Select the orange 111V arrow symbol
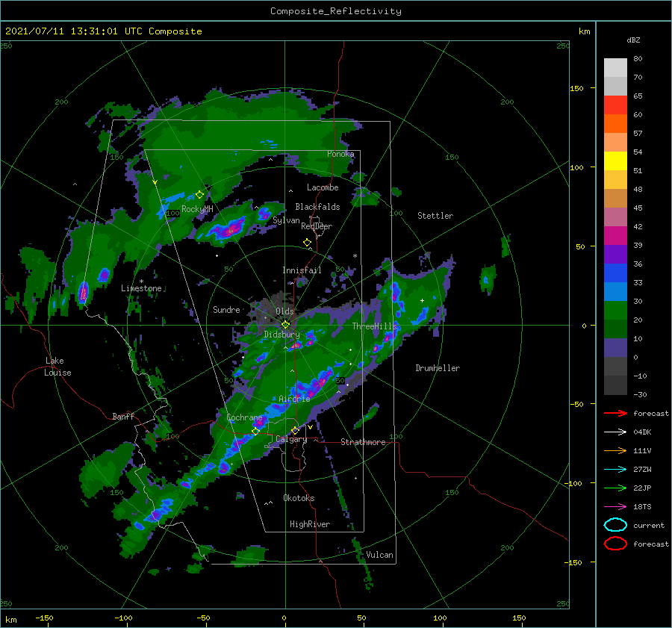 (x=615, y=450)
